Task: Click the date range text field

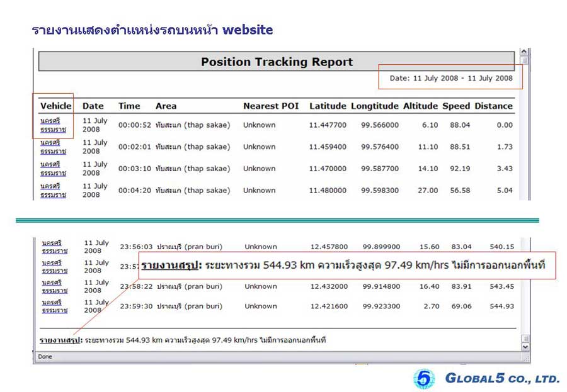Action: tap(450, 79)
